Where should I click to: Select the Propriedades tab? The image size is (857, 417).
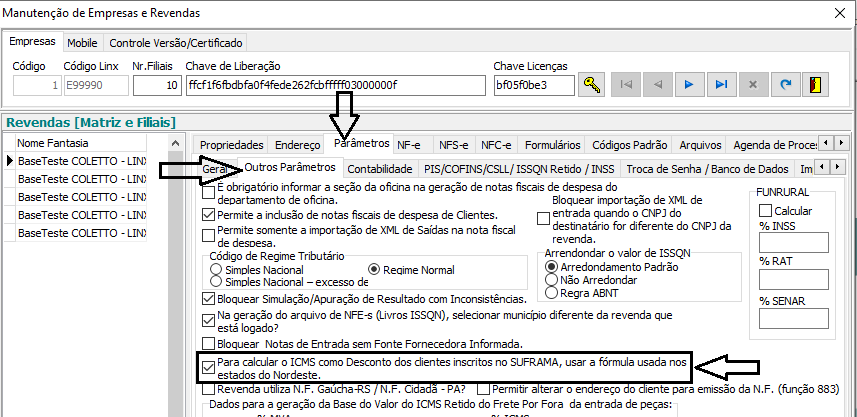pos(232,145)
